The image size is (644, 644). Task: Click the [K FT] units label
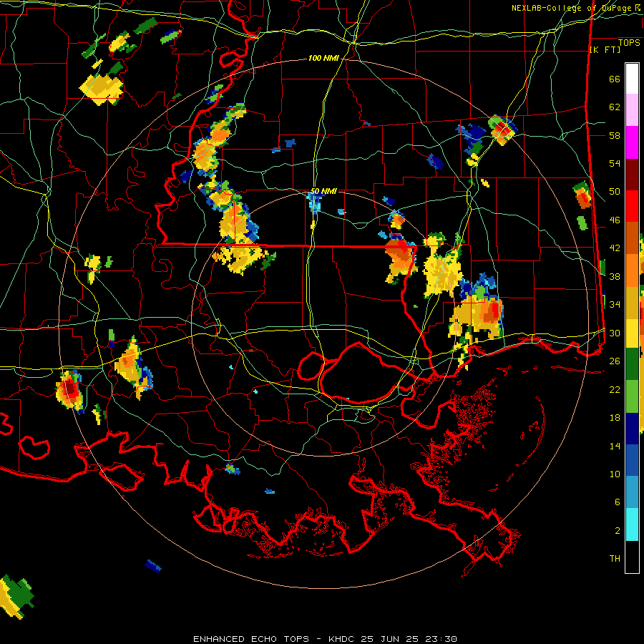pos(605,49)
